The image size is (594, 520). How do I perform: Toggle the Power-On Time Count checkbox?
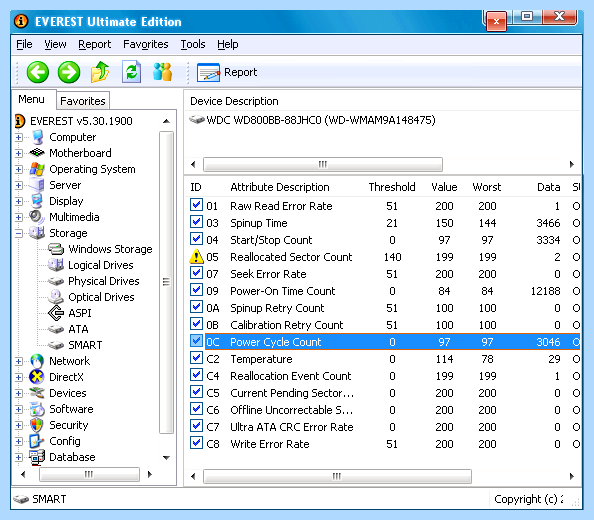click(196, 290)
